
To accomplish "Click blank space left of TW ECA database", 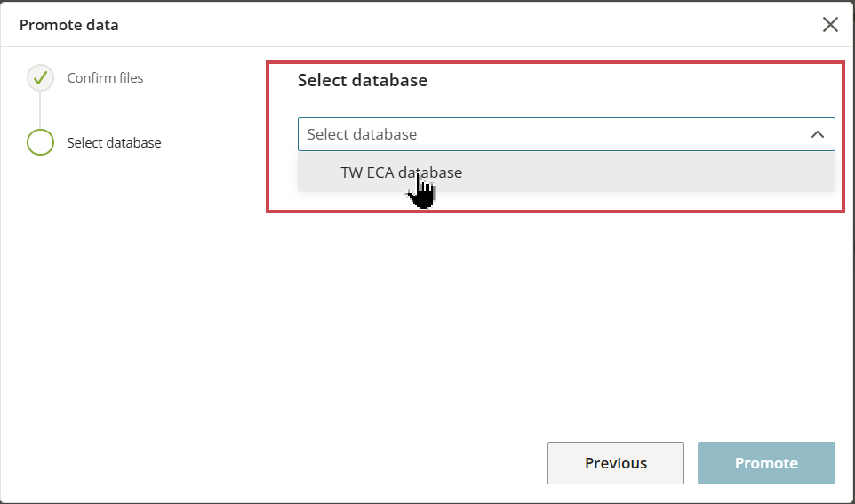I will (319, 172).
